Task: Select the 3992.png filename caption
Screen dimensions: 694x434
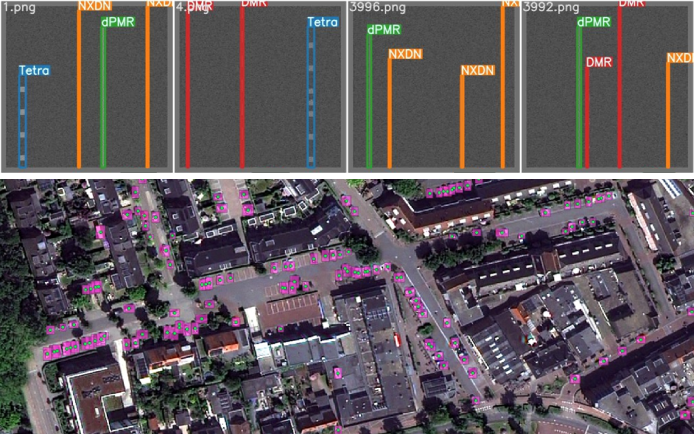Action: (x=548, y=7)
